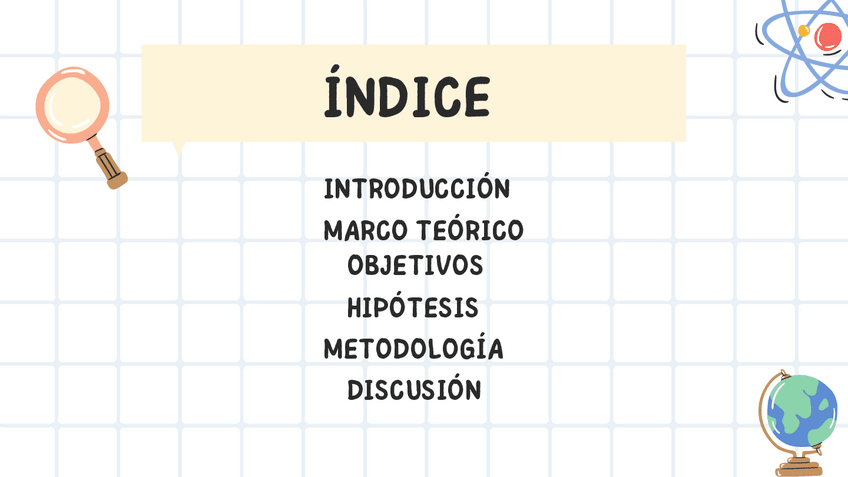Screen dimensions: 848x477
Task: Open the INTRODUCCIÓN index entry
Action: coord(417,188)
